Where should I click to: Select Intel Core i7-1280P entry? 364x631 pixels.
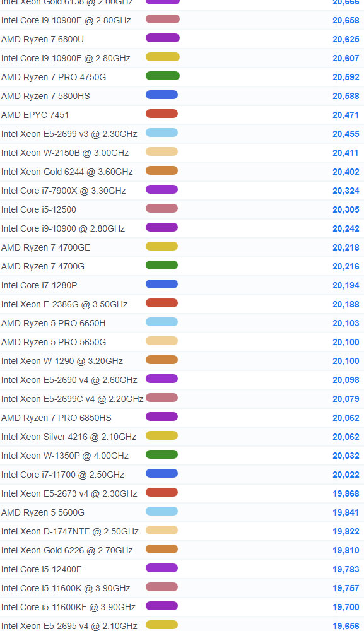click(39, 285)
